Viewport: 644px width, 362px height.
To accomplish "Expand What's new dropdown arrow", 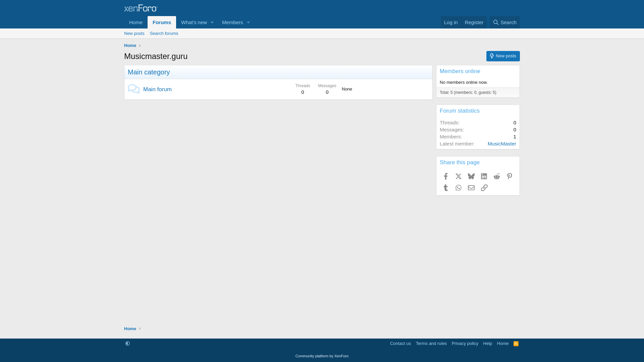I will (212, 22).
